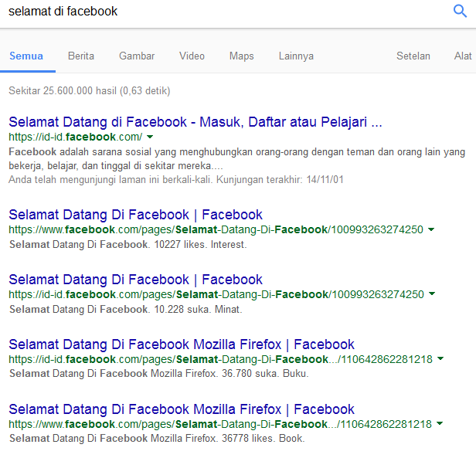Switch to the Video tab
This screenshot has width=476, height=458.
pos(192,56)
